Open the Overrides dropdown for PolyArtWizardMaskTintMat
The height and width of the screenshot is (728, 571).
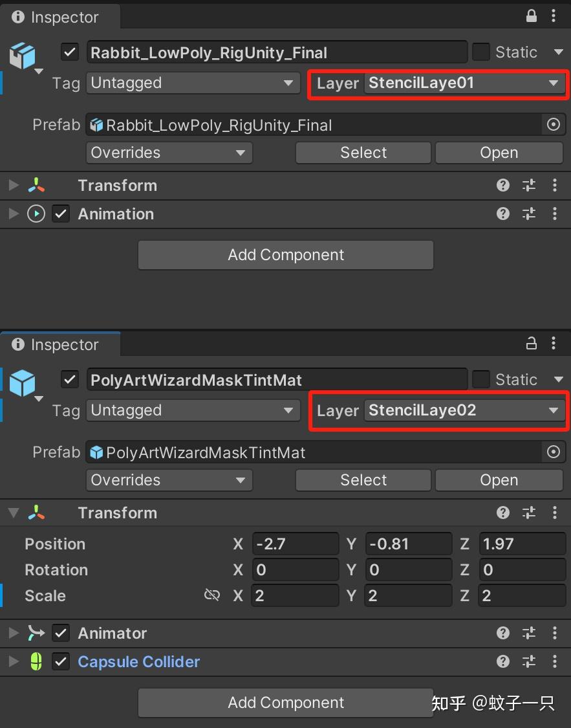click(169, 480)
